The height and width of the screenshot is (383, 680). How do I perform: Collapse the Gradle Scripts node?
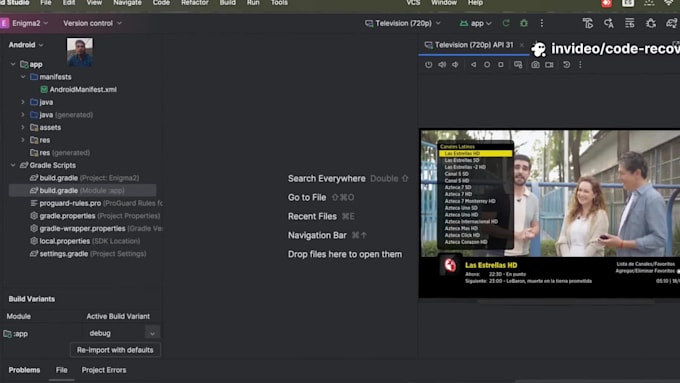click(13, 165)
